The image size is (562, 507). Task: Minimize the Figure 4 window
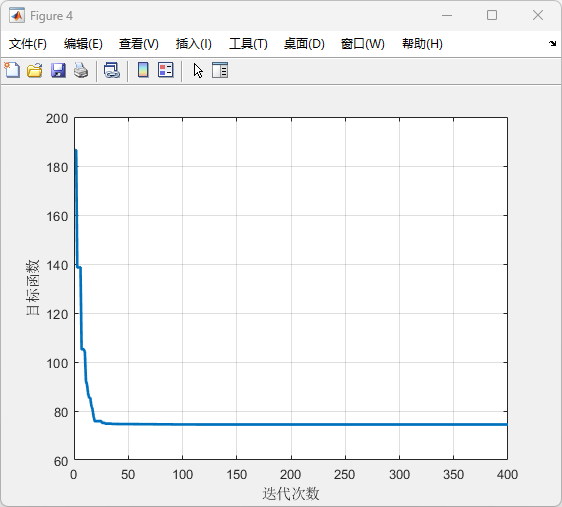tap(447, 15)
